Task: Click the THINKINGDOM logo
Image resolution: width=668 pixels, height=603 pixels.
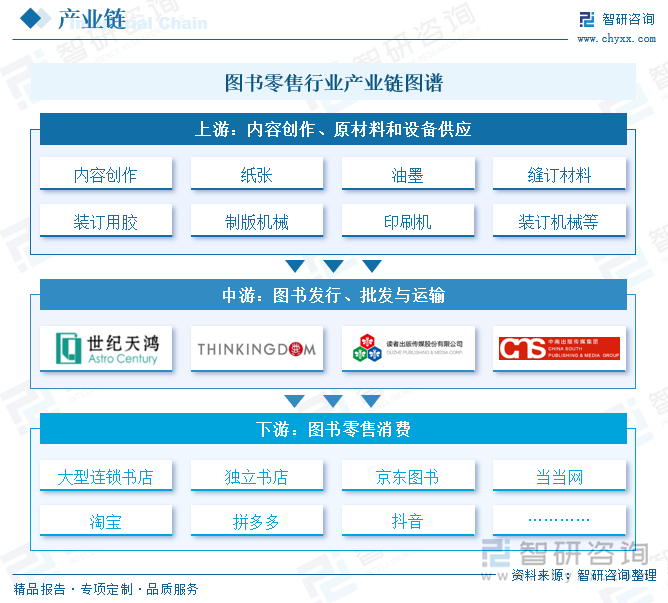Action: [x=256, y=349]
